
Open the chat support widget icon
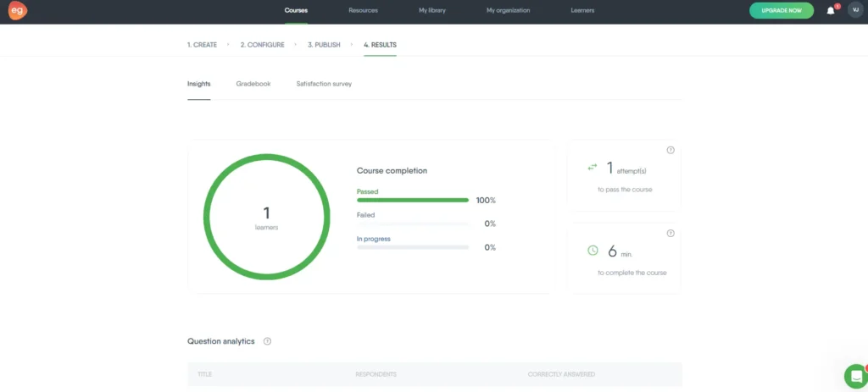tap(856, 376)
